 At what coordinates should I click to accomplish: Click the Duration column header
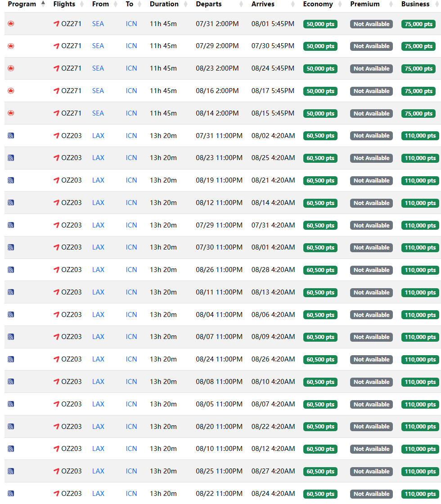pyautogui.click(x=164, y=4)
